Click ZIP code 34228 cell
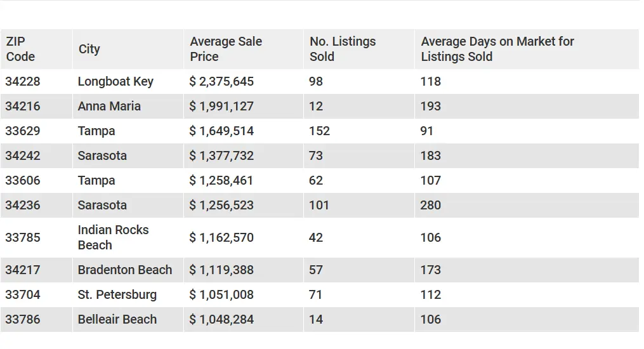The width and height of the screenshot is (644, 349). pyautogui.click(x=36, y=81)
